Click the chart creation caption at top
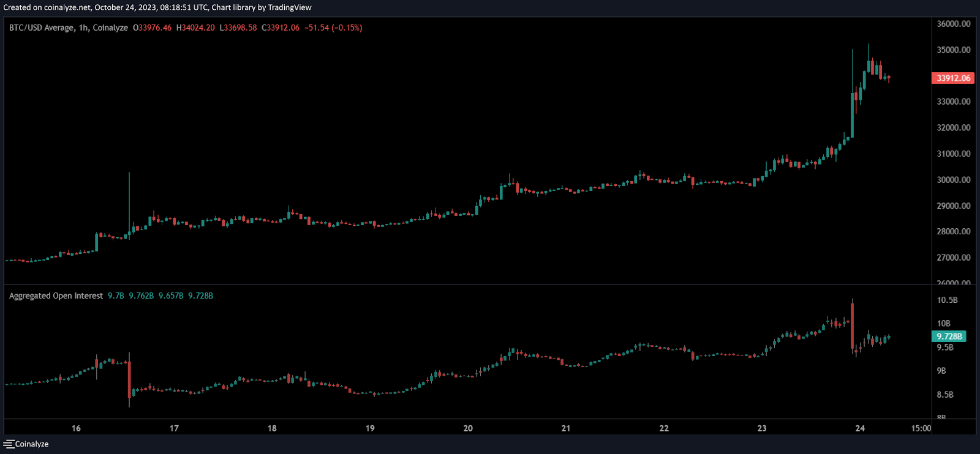Image resolution: width=980 pixels, height=454 pixels. [x=157, y=7]
